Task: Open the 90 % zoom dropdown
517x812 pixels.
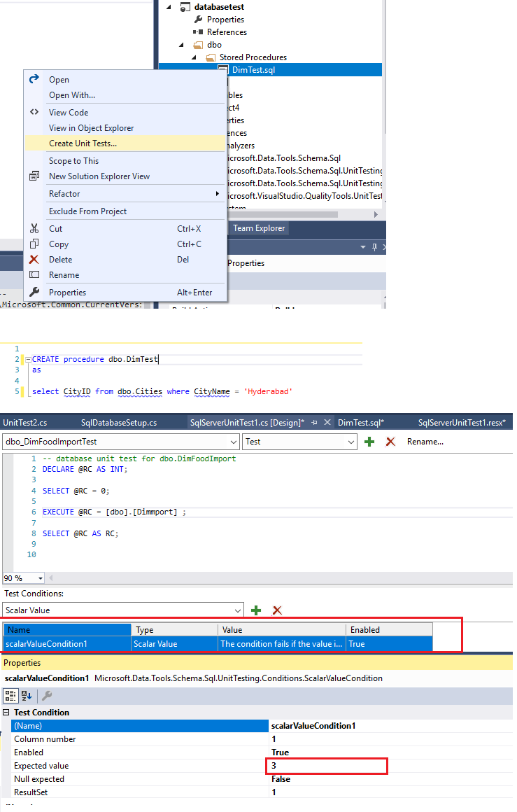Action: click(x=40, y=578)
